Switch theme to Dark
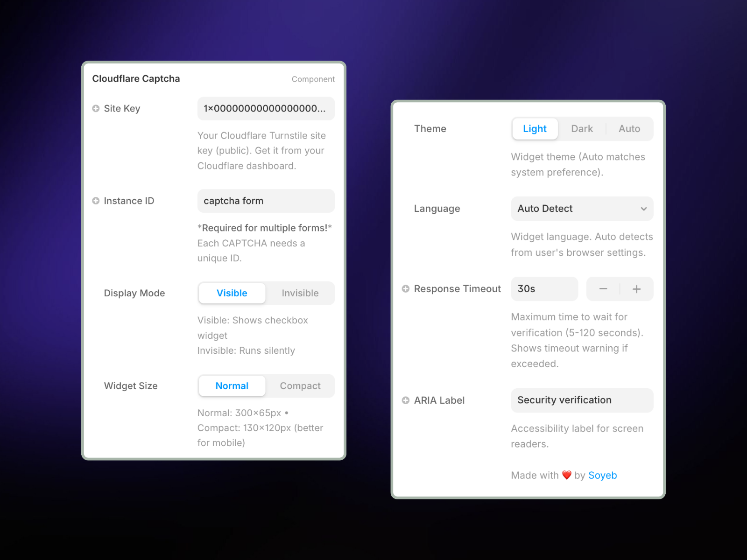 [x=582, y=129]
